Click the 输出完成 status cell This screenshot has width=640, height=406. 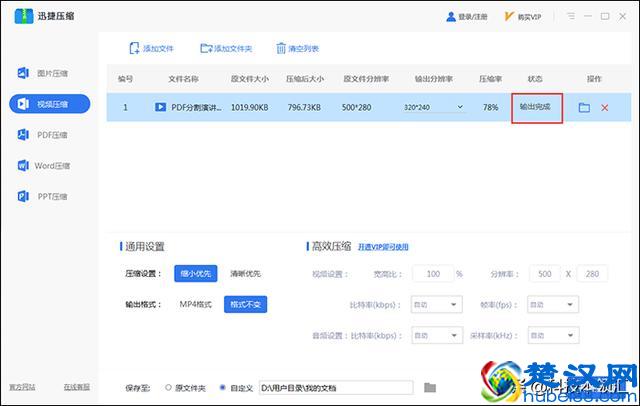pos(535,107)
